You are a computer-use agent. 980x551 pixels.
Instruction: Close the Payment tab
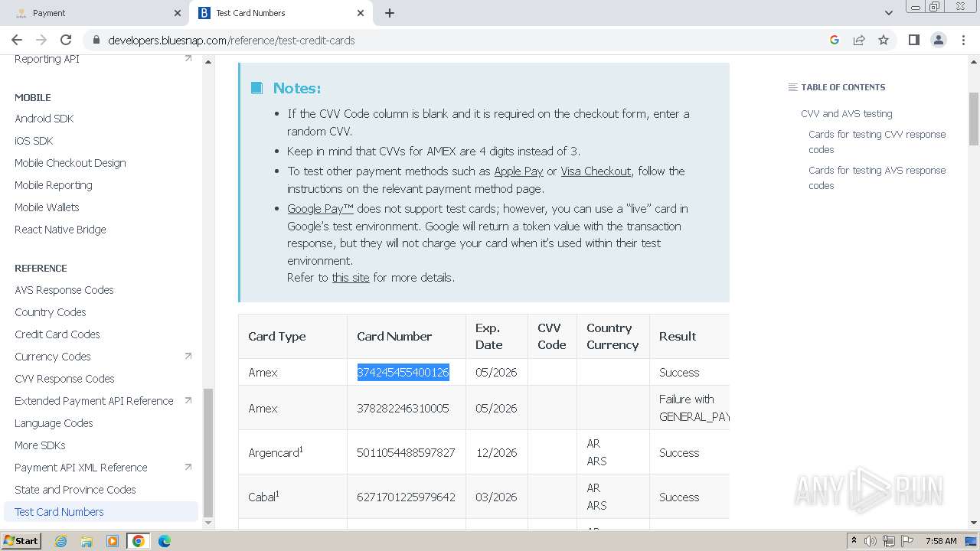pyautogui.click(x=178, y=13)
